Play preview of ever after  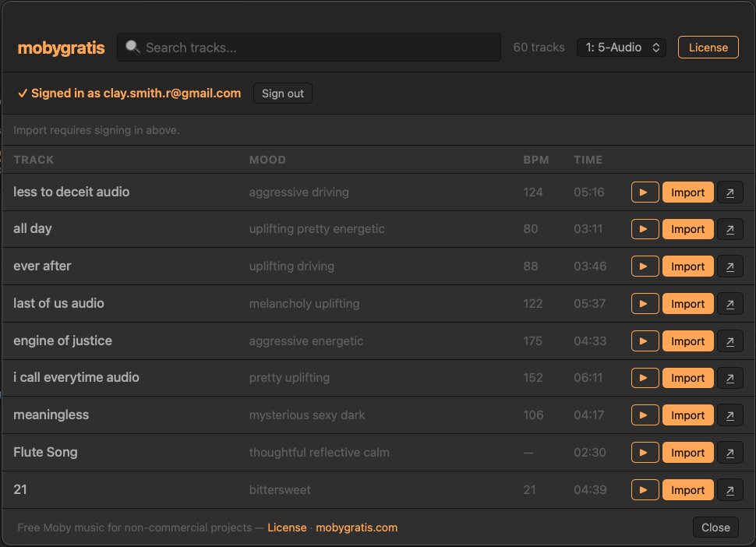pos(645,266)
